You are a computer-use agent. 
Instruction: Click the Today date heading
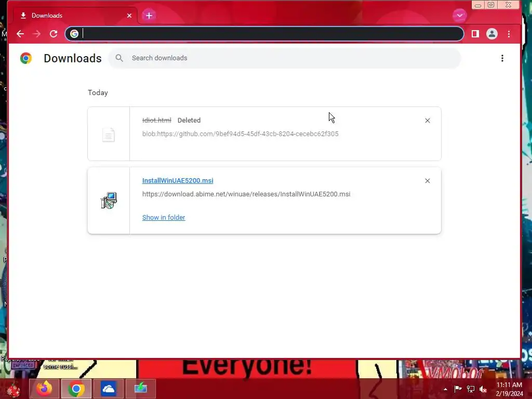point(98,92)
